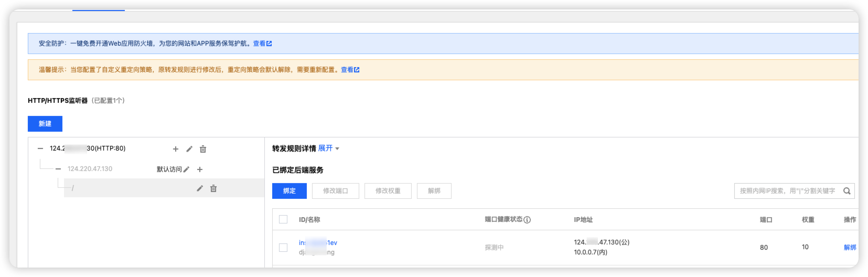
Task: Check the box for the backend instance row
Action: (283, 247)
